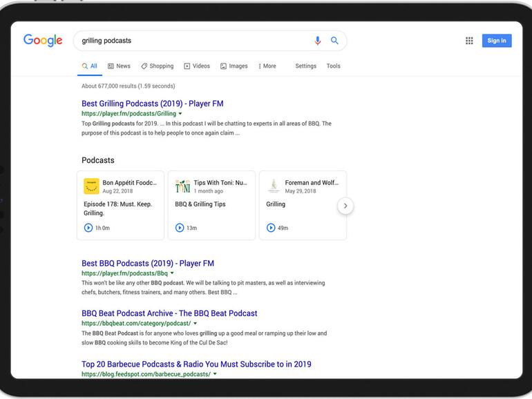Open Episode 178: Must. Keep. Grilling.
Image resolution: width=532 pixels, height=399 pixels.
point(117,208)
